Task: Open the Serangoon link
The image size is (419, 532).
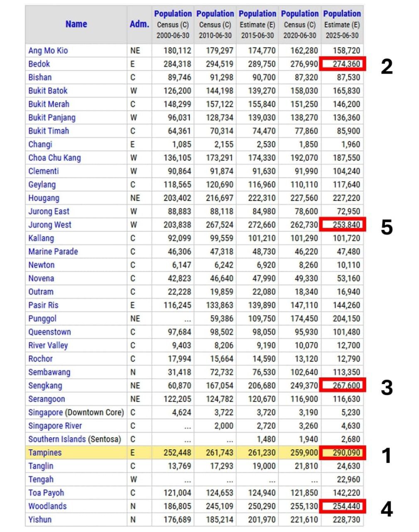Action: click(47, 399)
